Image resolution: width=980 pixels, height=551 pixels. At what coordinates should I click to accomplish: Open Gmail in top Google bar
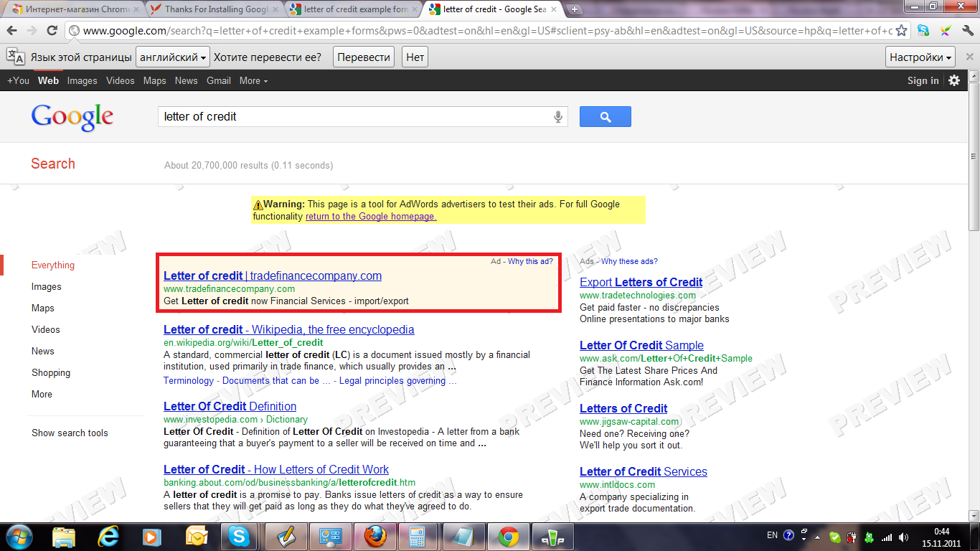click(x=219, y=80)
